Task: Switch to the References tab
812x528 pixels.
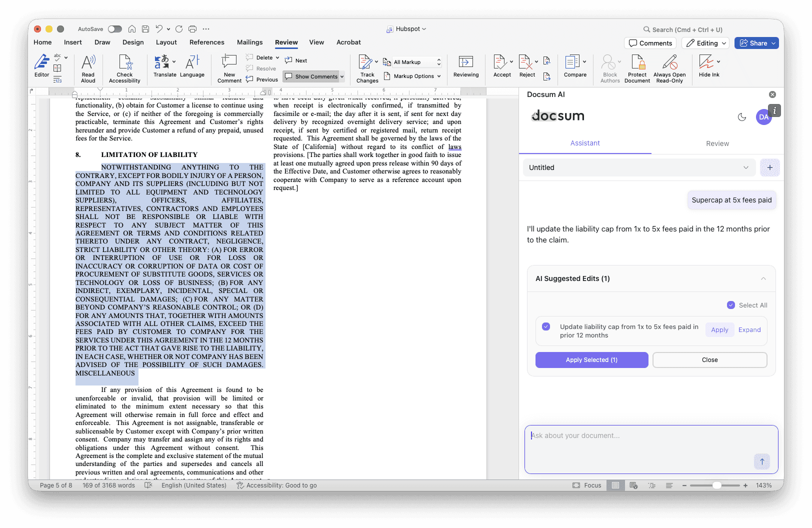Action: point(207,42)
